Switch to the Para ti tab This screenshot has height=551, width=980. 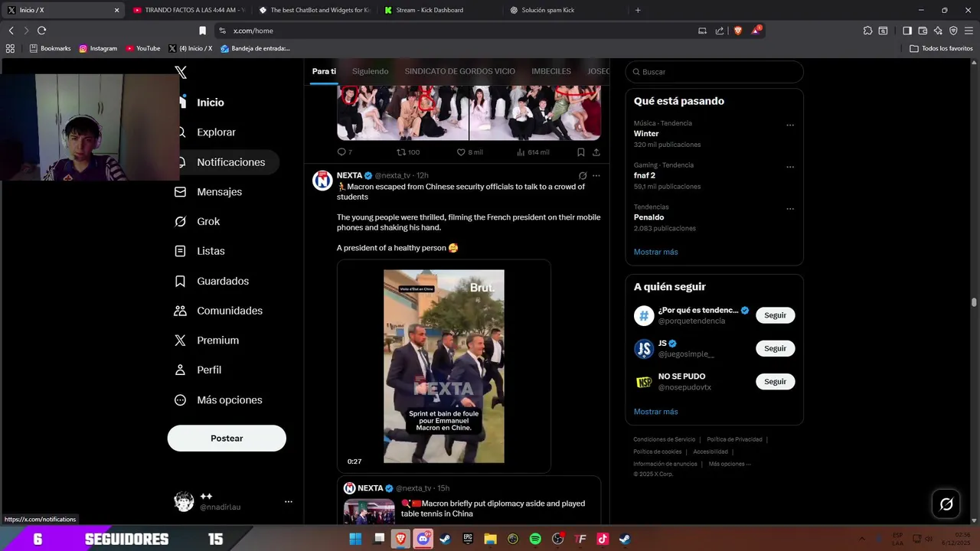(x=324, y=71)
